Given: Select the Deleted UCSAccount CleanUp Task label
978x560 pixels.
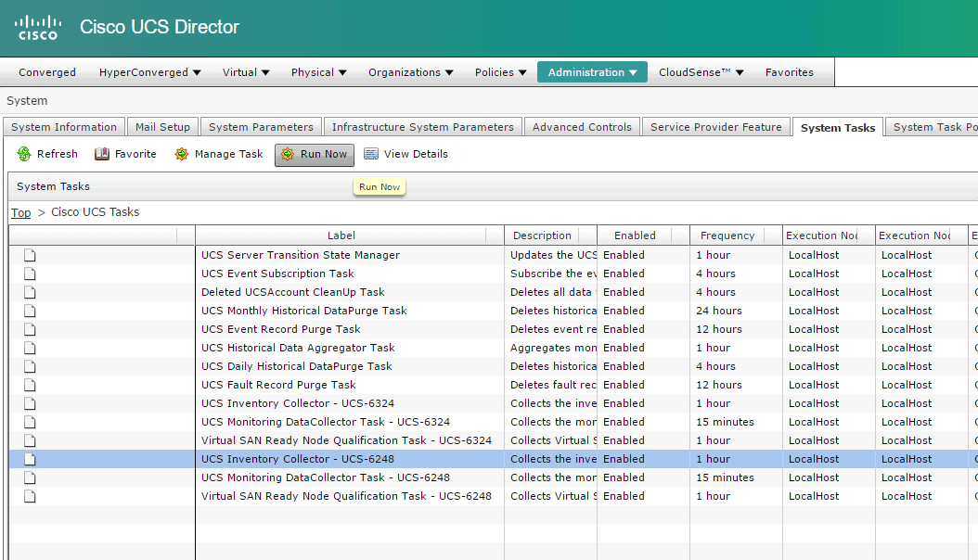Looking at the screenshot, I should click(293, 292).
